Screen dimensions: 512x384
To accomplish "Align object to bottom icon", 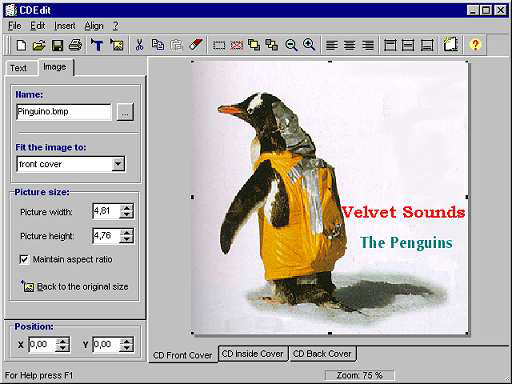I will click(x=427, y=45).
